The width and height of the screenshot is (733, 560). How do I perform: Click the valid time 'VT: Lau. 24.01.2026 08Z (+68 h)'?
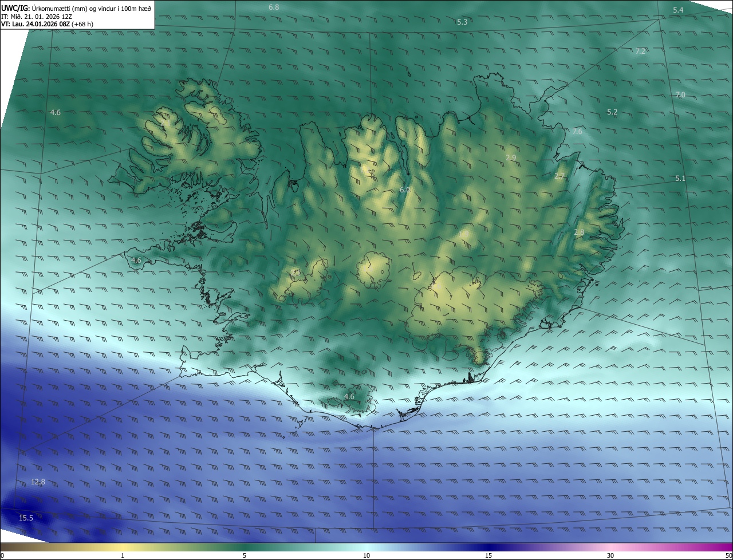(47, 24)
